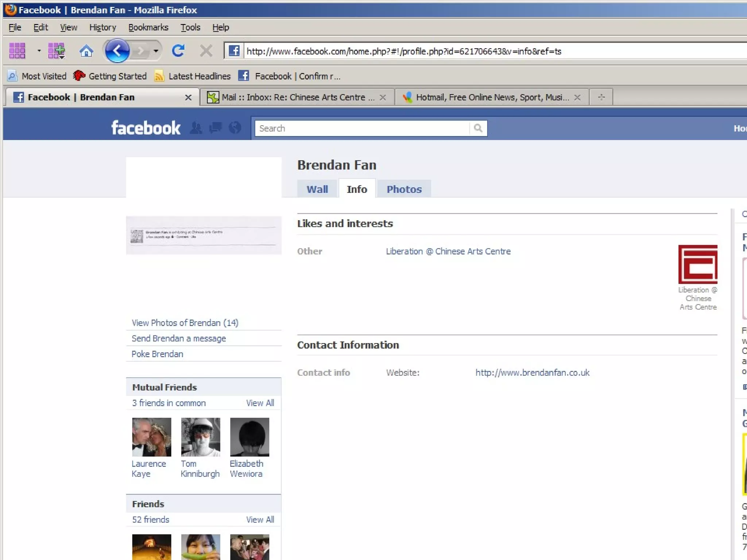Expand the history dropdown beside forward arrow

[156, 51]
